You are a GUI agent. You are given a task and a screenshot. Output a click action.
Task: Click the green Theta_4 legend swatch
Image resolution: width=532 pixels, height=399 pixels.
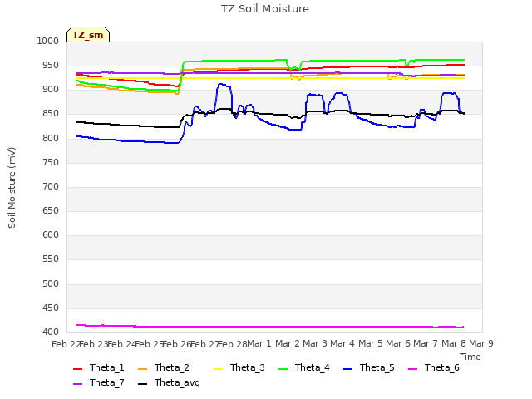283,369
